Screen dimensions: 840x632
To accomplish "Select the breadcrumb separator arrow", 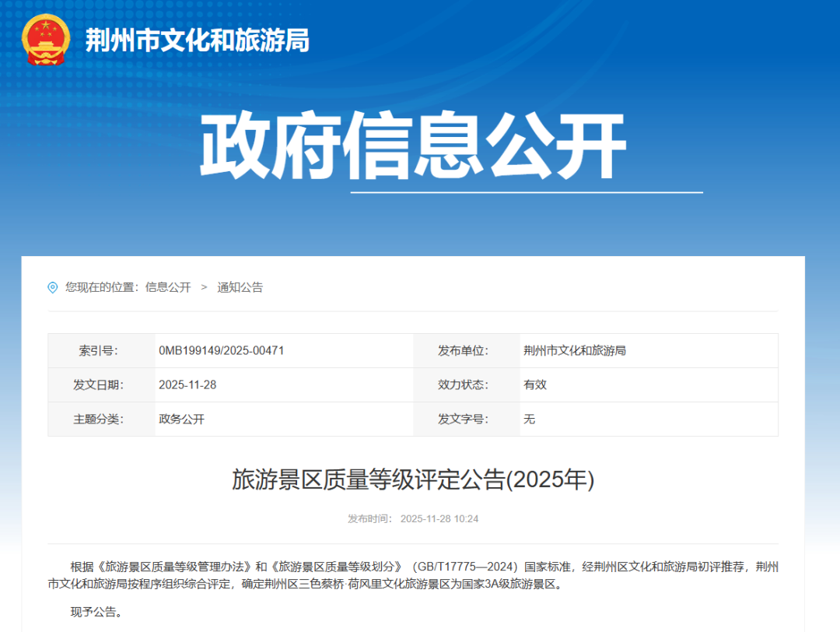I will 205,287.
